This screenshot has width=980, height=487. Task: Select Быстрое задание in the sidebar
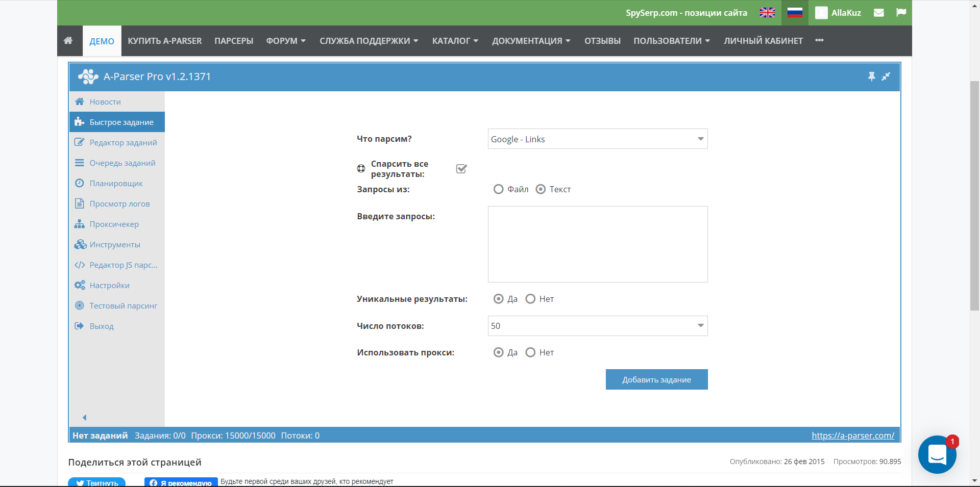[117, 122]
